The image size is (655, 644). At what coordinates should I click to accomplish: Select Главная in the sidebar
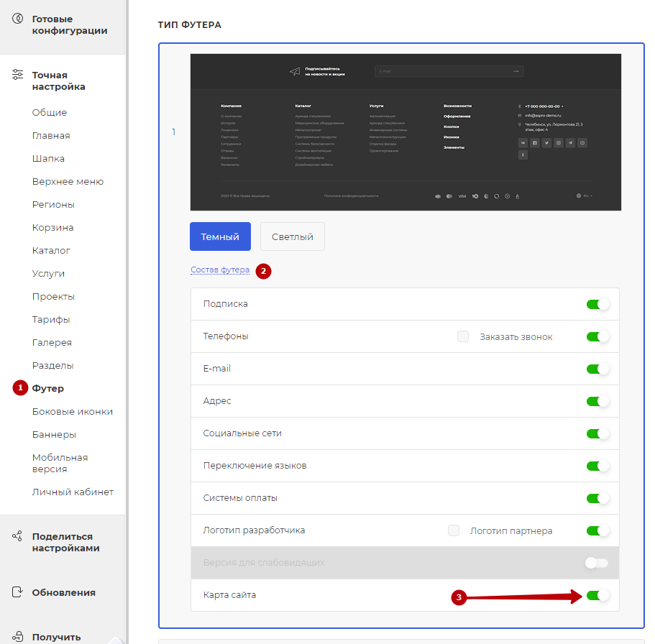click(x=51, y=135)
